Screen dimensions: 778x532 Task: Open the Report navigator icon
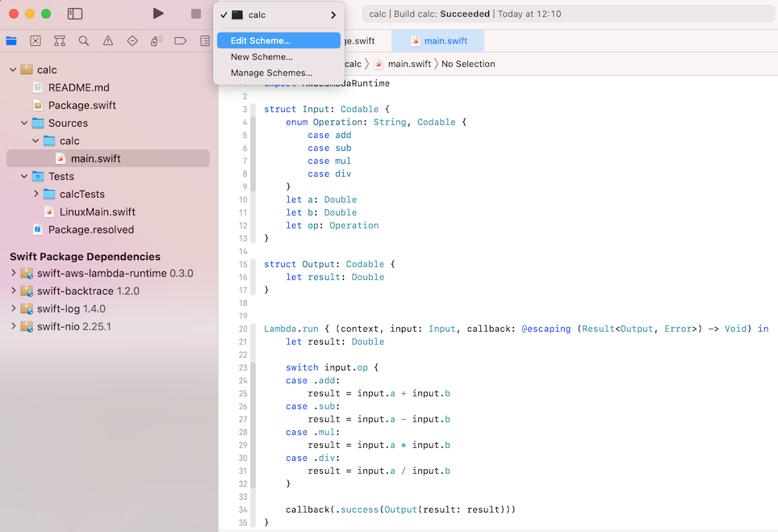click(x=204, y=40)
